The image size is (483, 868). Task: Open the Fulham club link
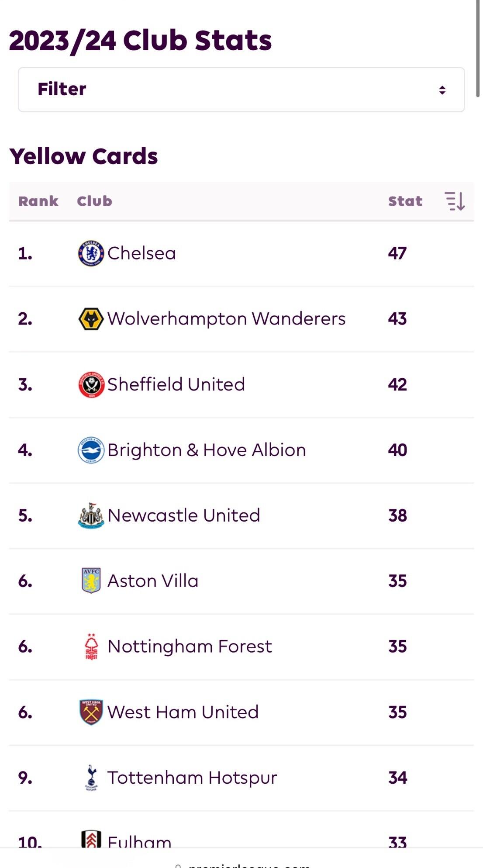[139, 841]
